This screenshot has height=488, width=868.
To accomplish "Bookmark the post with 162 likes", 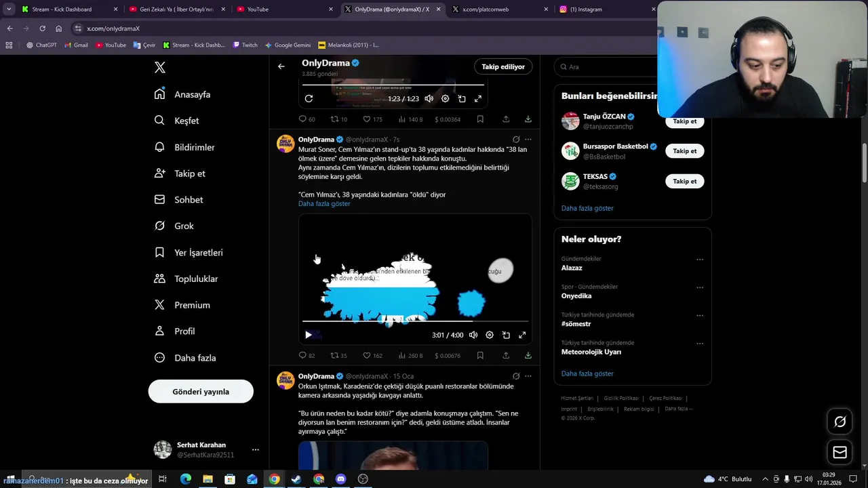I will click(x=480, y=356).
